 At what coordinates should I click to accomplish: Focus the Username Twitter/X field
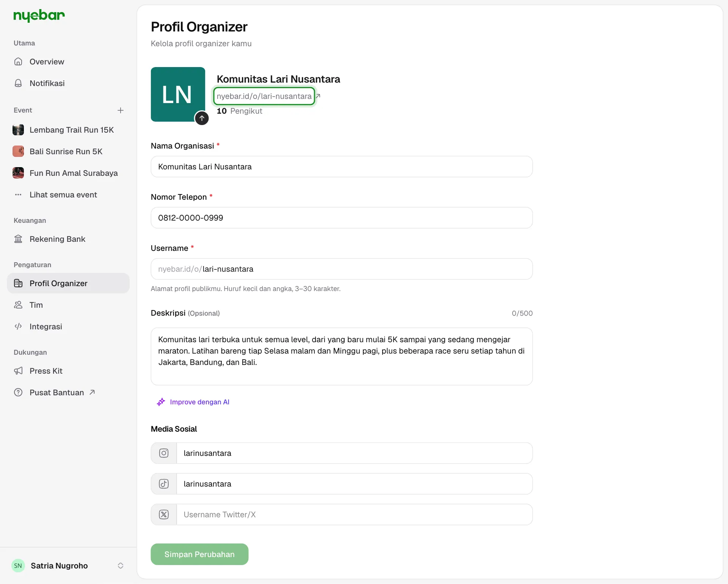[355, 515]
